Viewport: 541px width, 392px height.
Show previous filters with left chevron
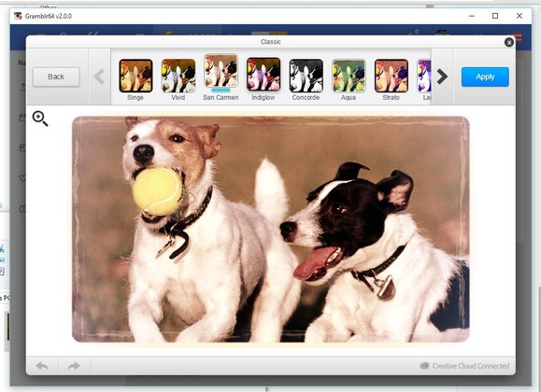coord(99,77)
